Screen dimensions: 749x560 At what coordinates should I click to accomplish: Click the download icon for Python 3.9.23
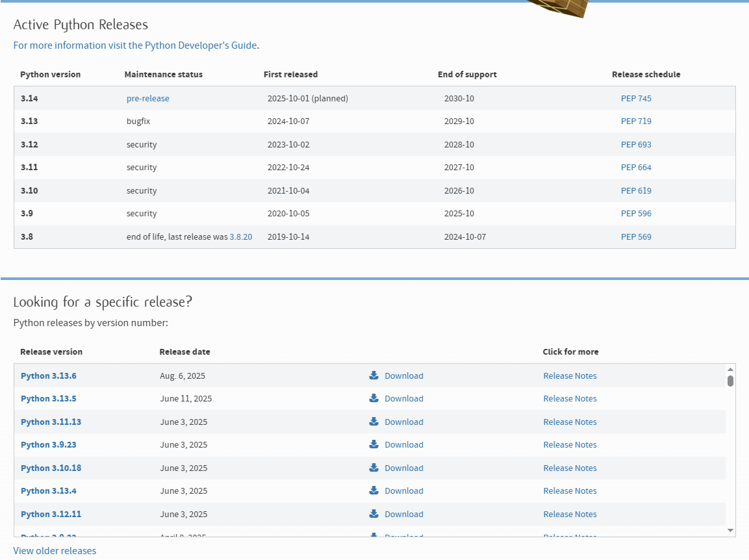[x=374, y=444]
